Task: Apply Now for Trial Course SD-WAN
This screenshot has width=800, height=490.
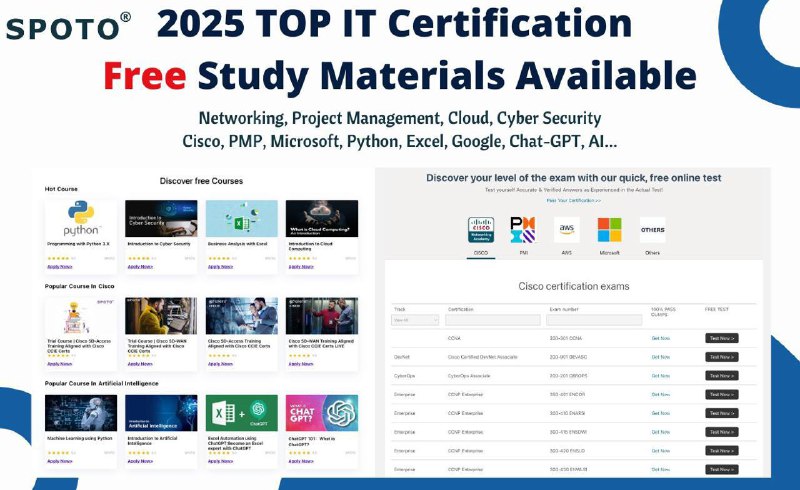Action: point(140,364)
